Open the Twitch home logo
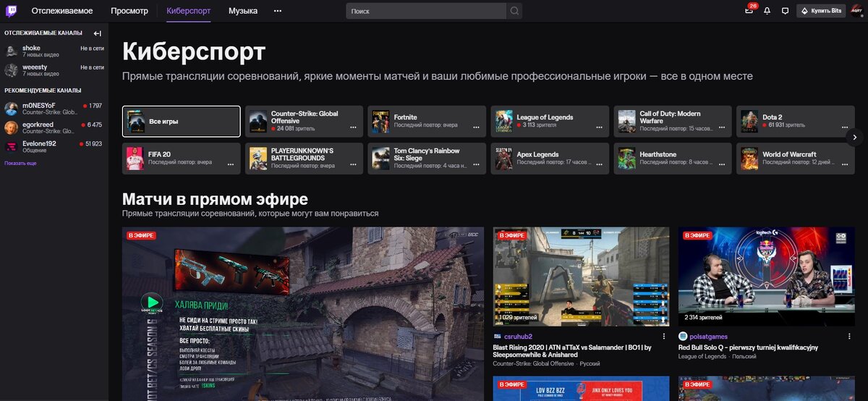This screenshot has width=868, height=401. [x=12, y=11]
